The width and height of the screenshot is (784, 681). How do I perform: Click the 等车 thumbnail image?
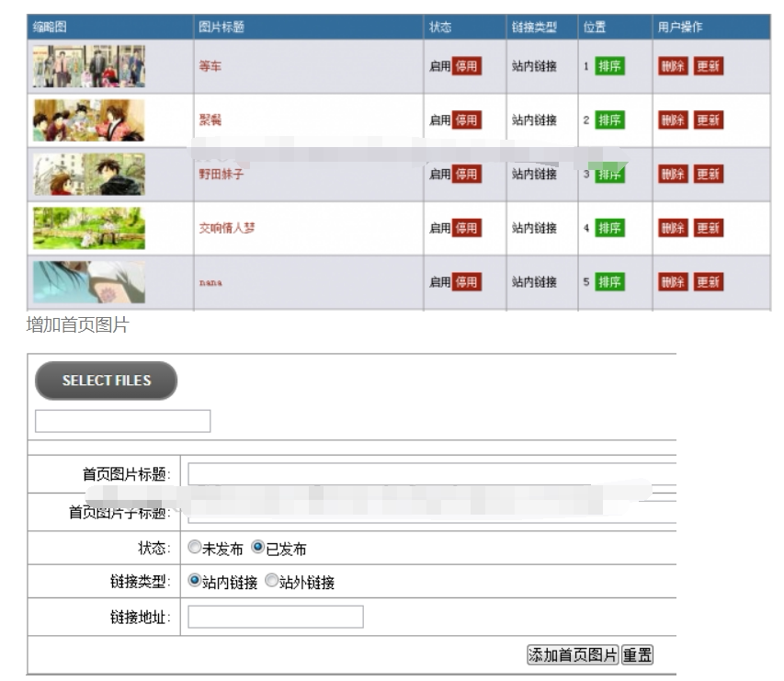tap(87, 65)
